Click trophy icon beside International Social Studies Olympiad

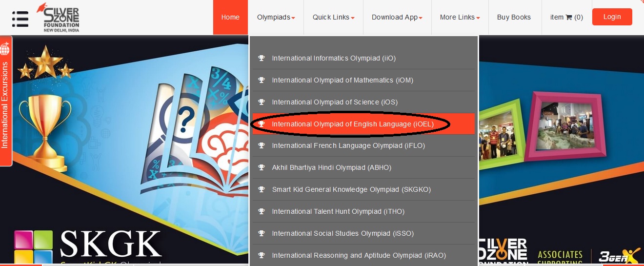(262, 233)
